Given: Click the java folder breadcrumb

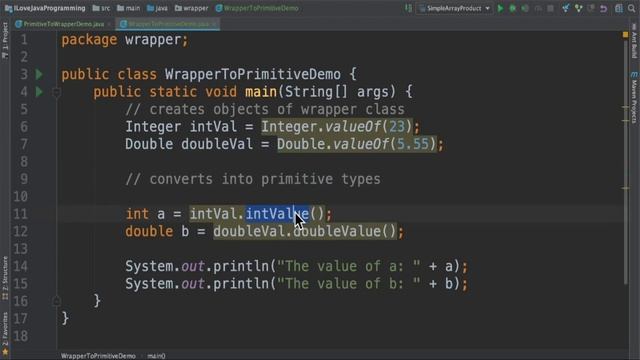Looking at the screenshot, I should 157,8.
